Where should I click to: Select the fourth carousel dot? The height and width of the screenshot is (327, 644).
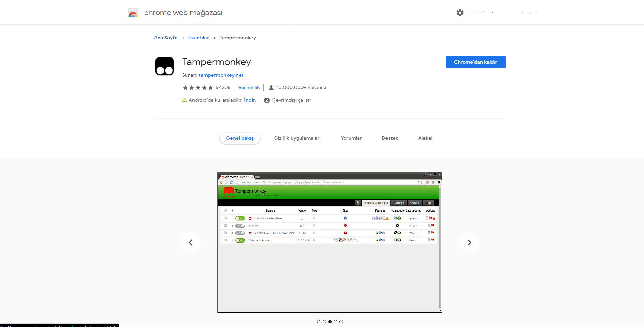coord(336,322)
